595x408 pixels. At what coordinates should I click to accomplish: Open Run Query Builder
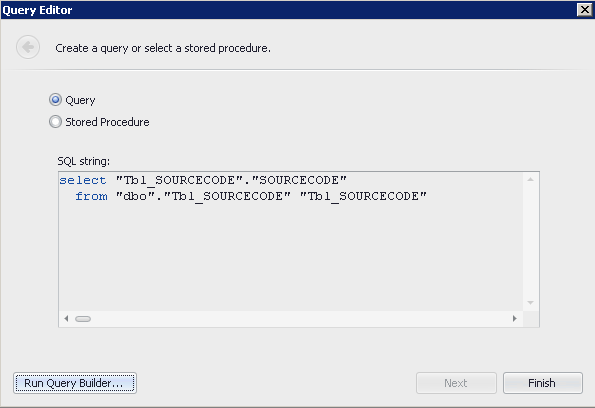[x=75, y=383]
